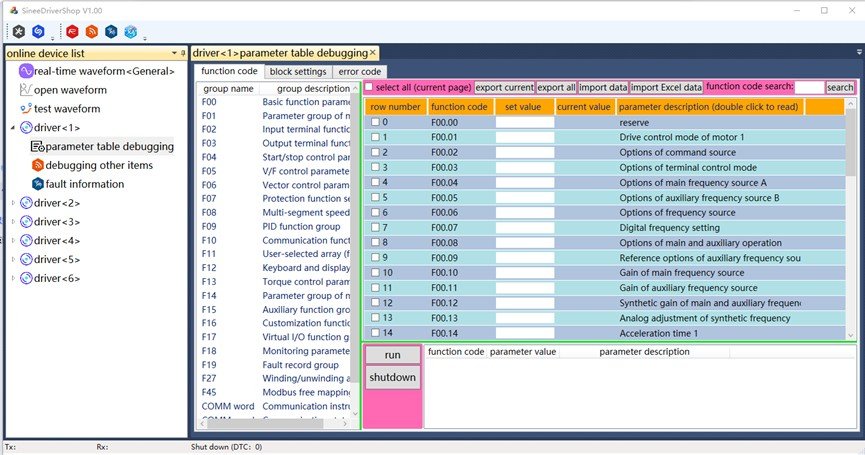The image size is (865, 455).
Task: Click the import Excel data button
Action: (666, 88)
